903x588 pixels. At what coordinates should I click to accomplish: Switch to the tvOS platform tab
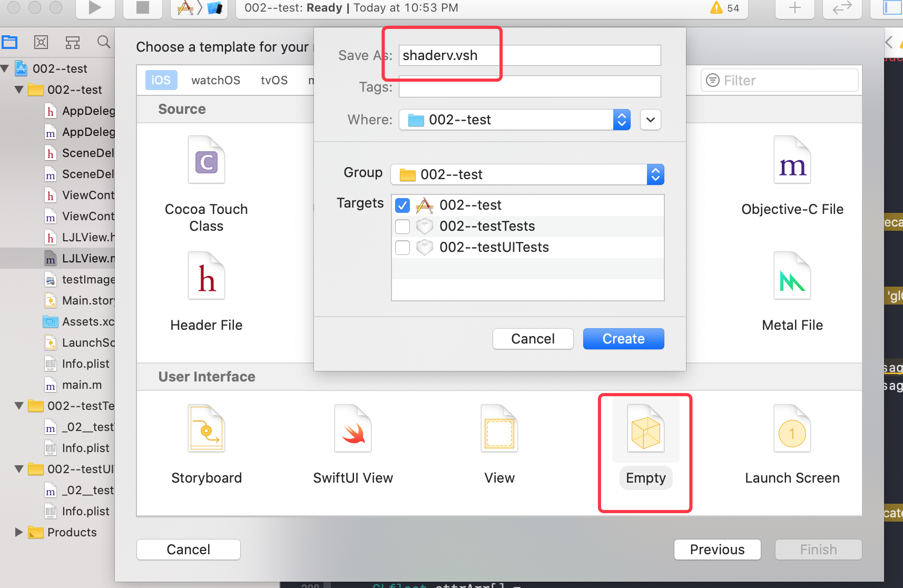(x=274, y=80)
